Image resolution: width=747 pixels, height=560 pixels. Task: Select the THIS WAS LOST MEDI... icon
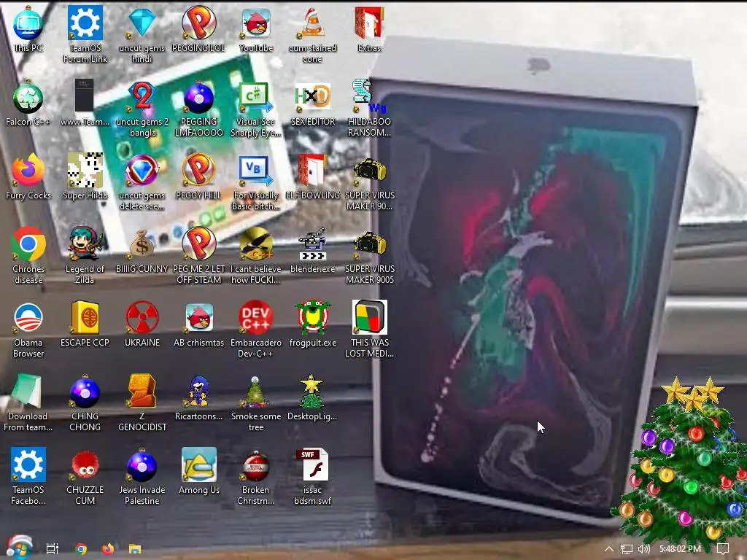click(x=369, y=330)
